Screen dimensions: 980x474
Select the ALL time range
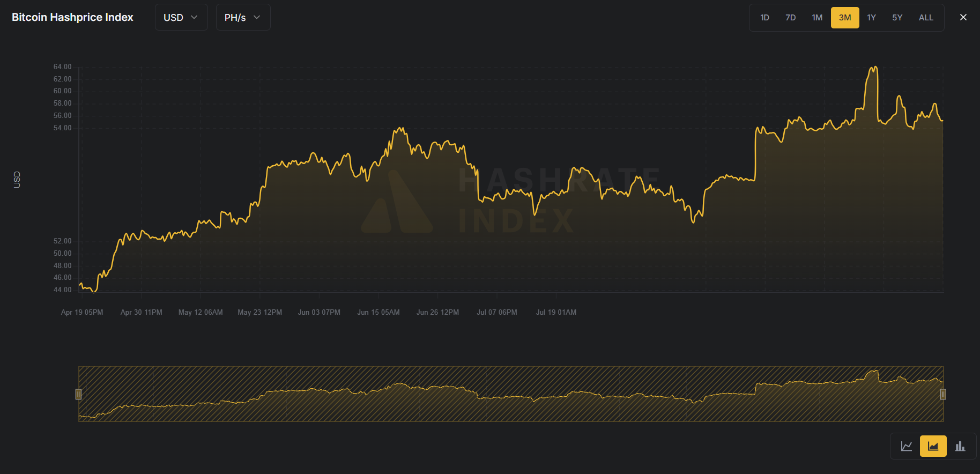(x=926, y=18)
